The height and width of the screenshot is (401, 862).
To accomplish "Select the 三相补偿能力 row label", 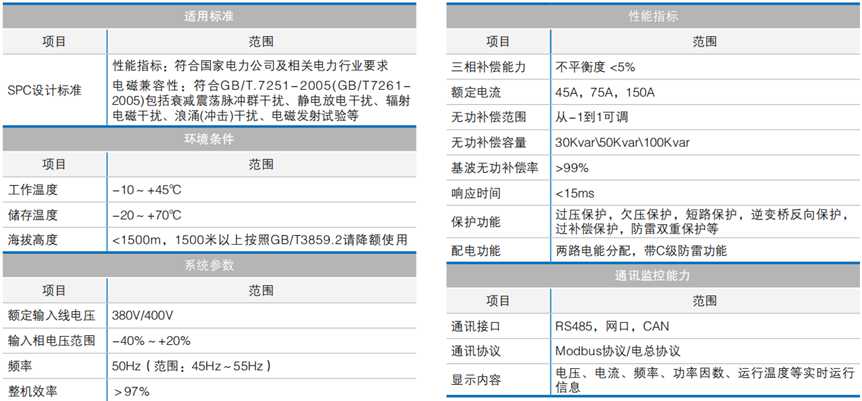I will pos(490,66).
